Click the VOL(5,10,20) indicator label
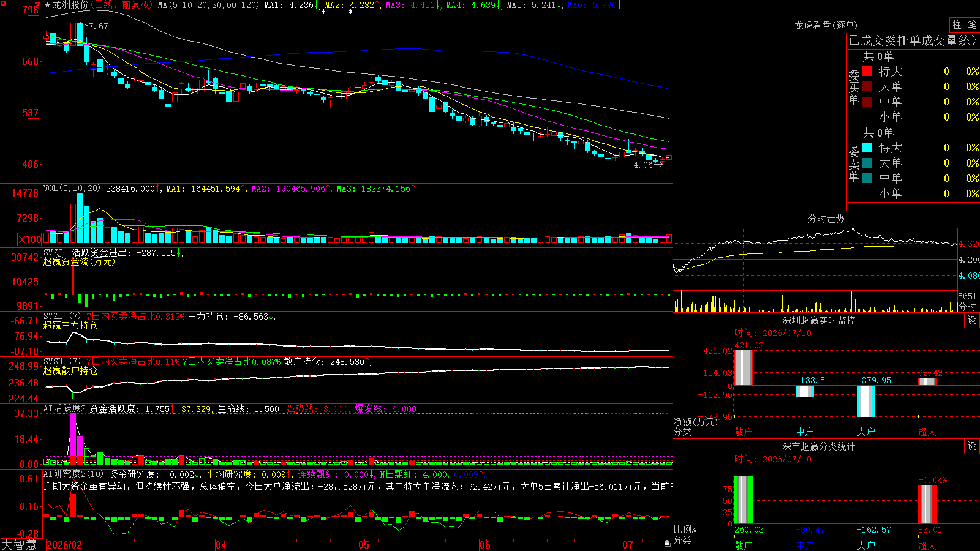980x551 pixels. (72, 189)
